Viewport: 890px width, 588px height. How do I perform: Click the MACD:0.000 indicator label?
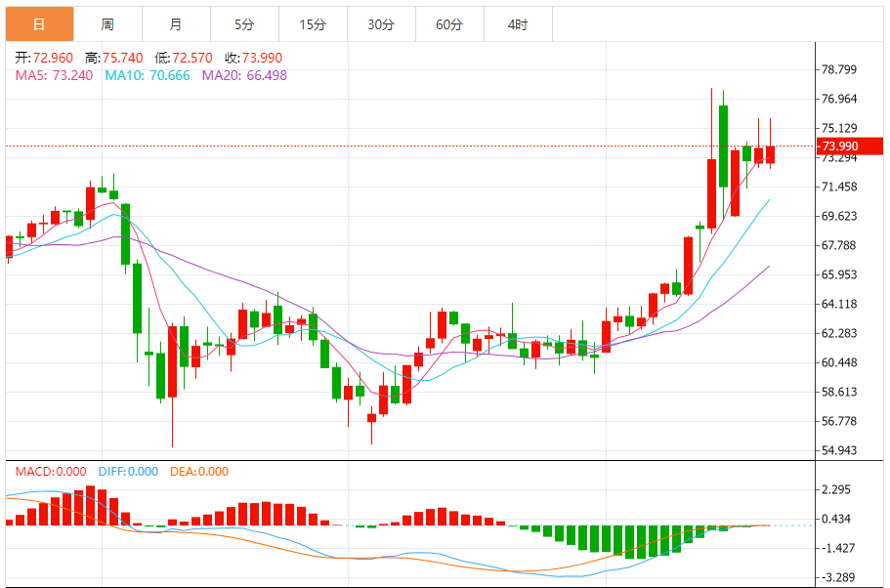[51, 472]
